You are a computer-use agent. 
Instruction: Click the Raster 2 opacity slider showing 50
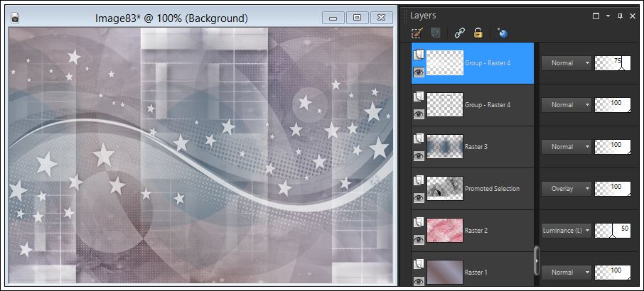pyautogui.click(x=613, y=231)
